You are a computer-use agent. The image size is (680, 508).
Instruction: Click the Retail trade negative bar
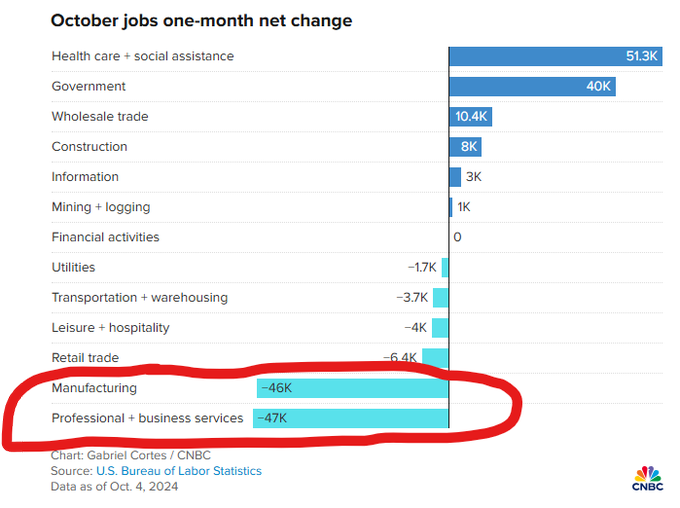435,358
